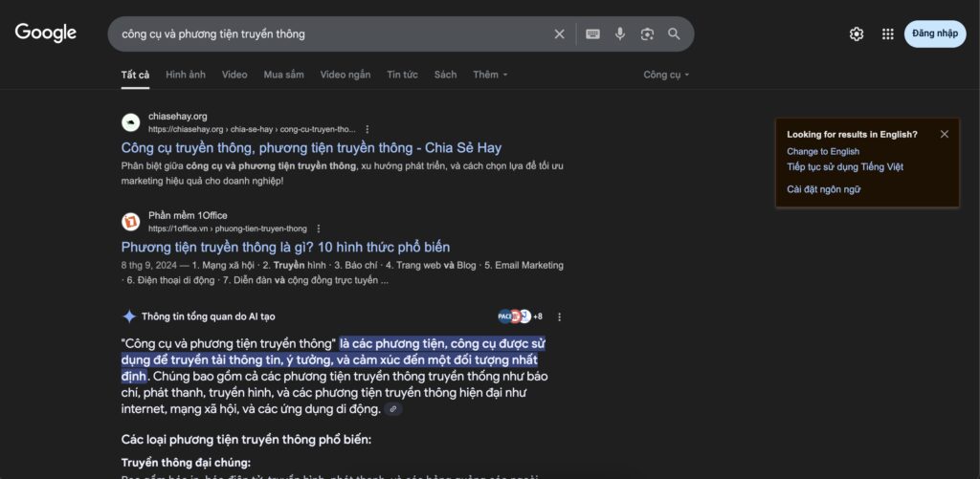Click the chiasehay.org site favicon
The height and width of the screenshot is (479, 980).
pyautogui.click(x=130, y=122)
